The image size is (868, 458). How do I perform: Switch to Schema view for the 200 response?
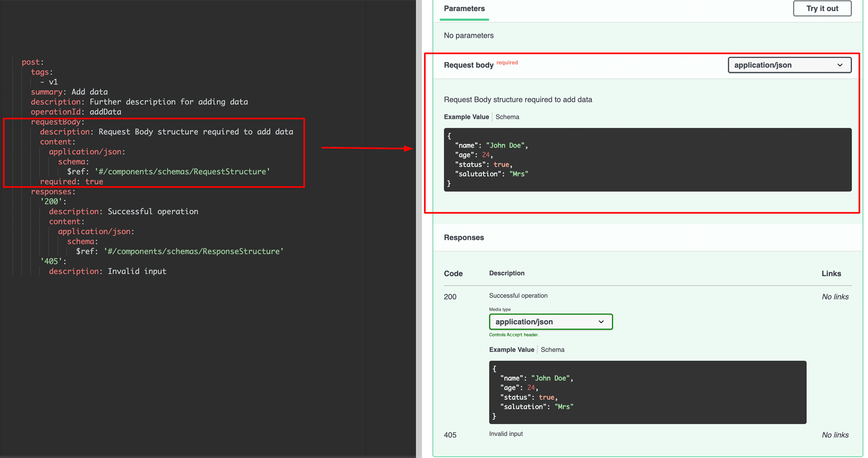pyautogui.click(x=552, y=349)
